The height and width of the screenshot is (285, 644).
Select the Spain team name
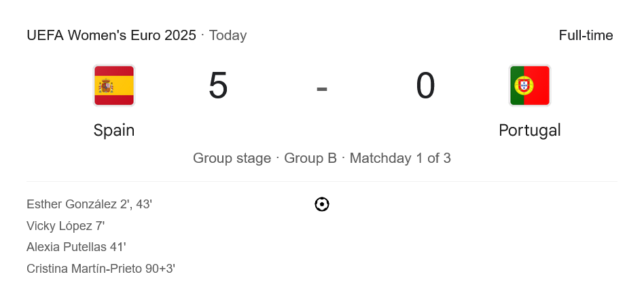(114, 130)
